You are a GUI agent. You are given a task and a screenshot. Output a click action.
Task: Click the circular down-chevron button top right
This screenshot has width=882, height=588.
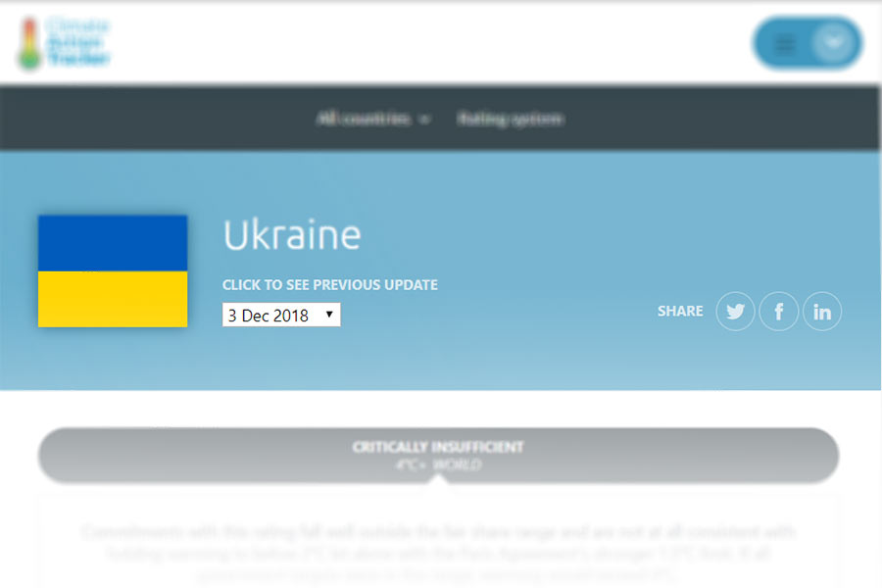coord(834,43)
